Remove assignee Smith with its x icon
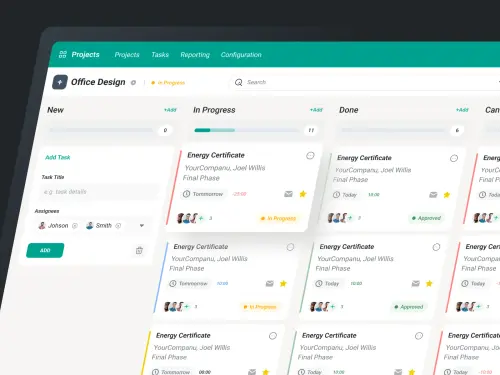 tap(118, 226)
